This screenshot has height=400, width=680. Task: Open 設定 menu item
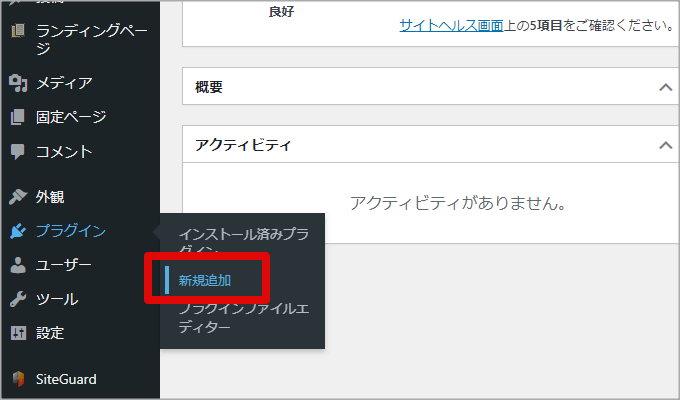click(50, 333)
